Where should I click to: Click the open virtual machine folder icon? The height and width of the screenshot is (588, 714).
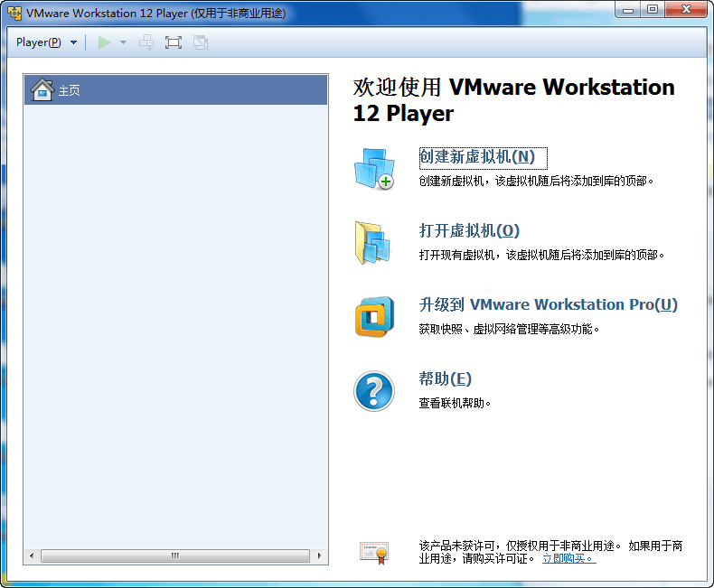click(x=372, y=243)
